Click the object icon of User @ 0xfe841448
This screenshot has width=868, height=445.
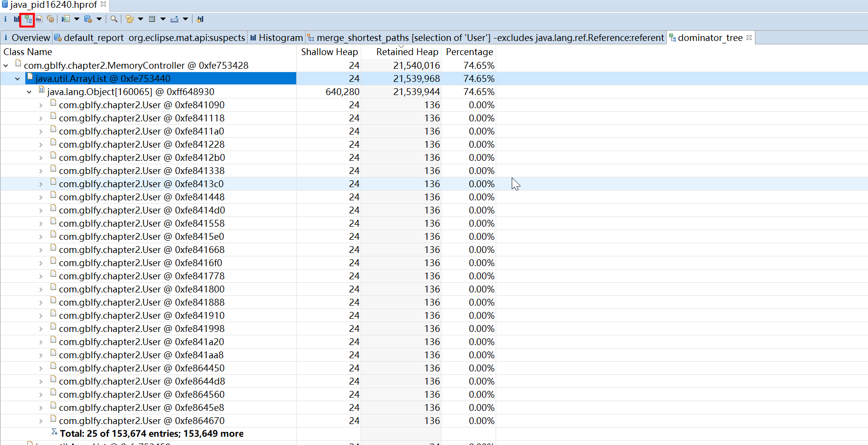(53, 195)
